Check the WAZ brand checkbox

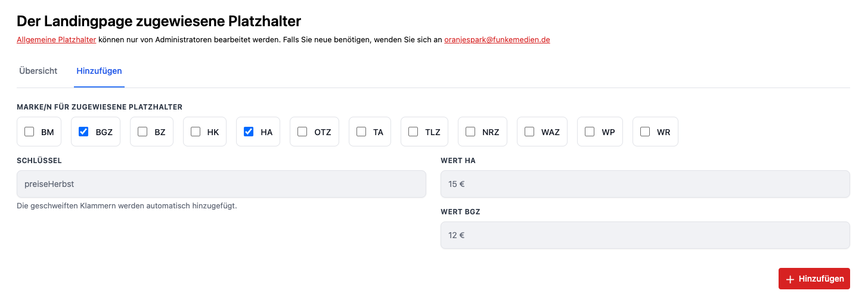(x=529, y=132)
